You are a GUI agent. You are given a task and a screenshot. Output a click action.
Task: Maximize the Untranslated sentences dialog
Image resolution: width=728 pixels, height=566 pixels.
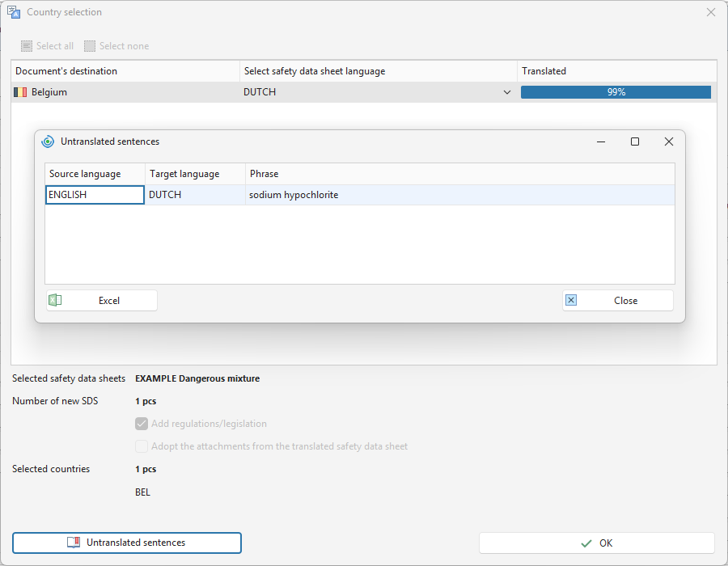[635, 141]
